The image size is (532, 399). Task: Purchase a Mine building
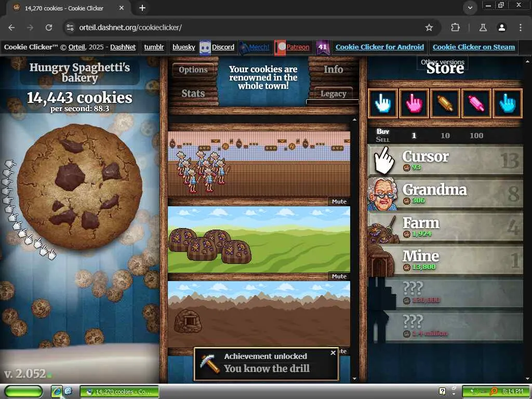(445, 260)
